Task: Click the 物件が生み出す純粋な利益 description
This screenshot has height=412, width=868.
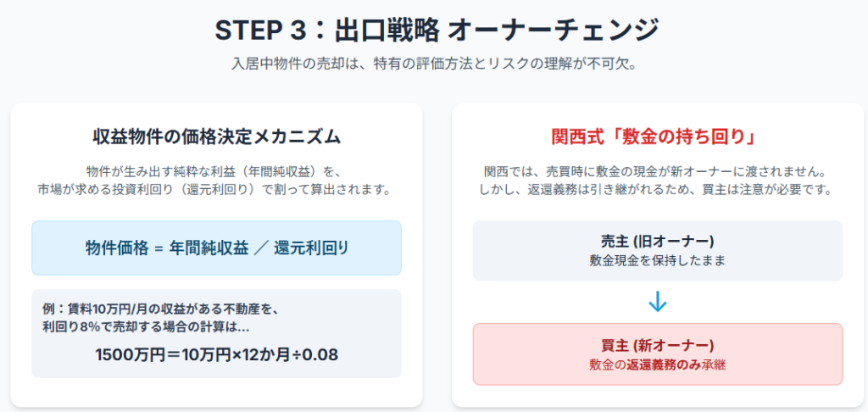Action: (216, 170)
